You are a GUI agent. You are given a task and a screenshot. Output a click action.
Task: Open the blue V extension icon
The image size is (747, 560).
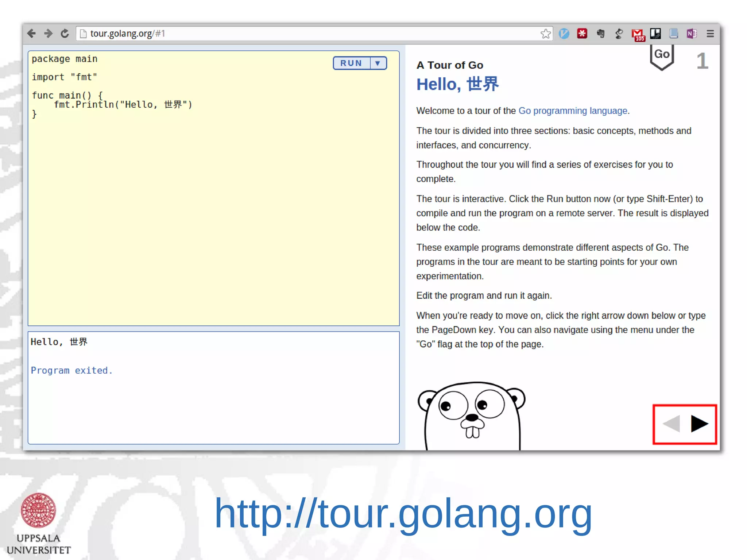(564, 34)
